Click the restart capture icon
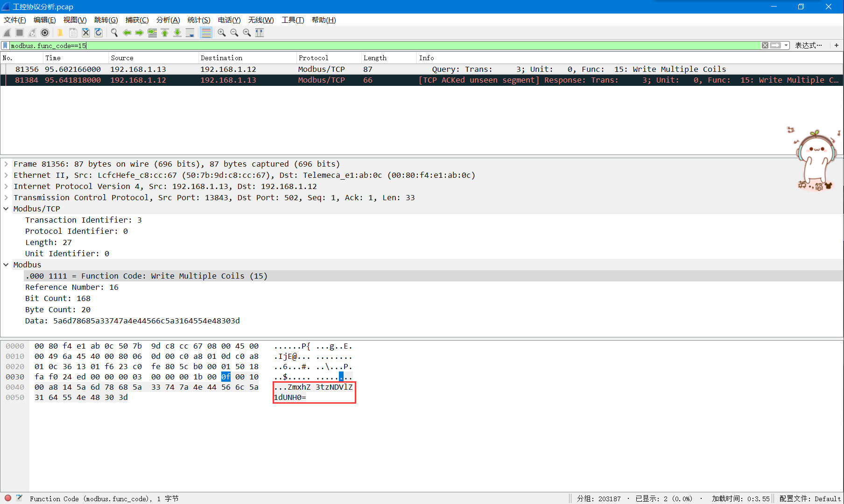The image size is (844, 504). pyautogui.click(x=32, y=33)
